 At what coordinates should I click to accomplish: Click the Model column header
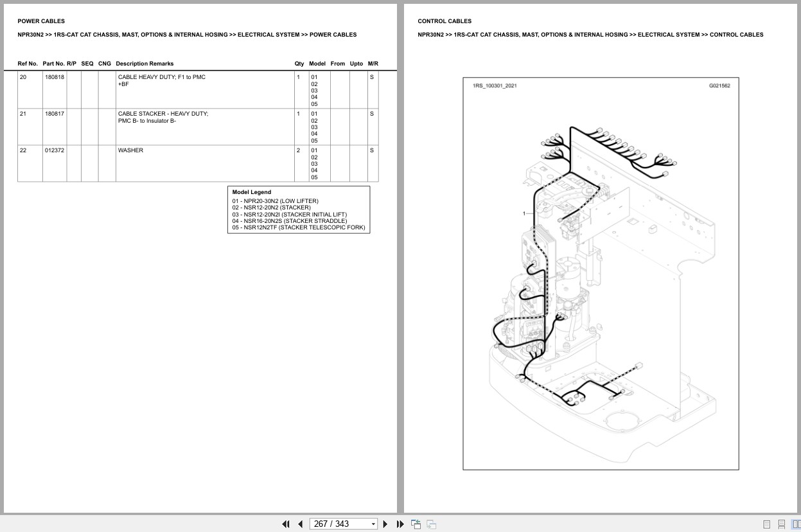pos(317,64)
